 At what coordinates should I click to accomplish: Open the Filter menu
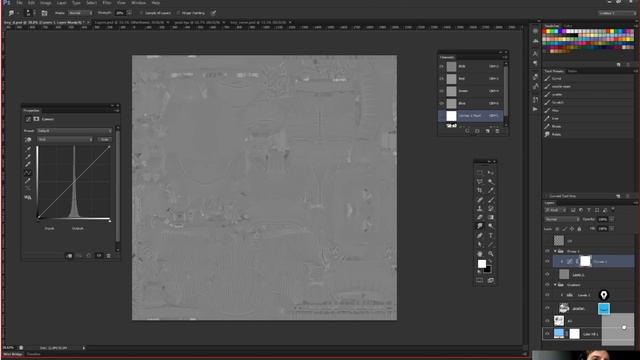click(x=107, y=3)
